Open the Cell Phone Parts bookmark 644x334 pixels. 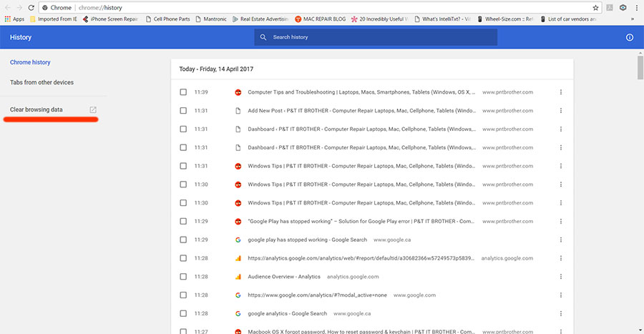[x=167, y=19]
